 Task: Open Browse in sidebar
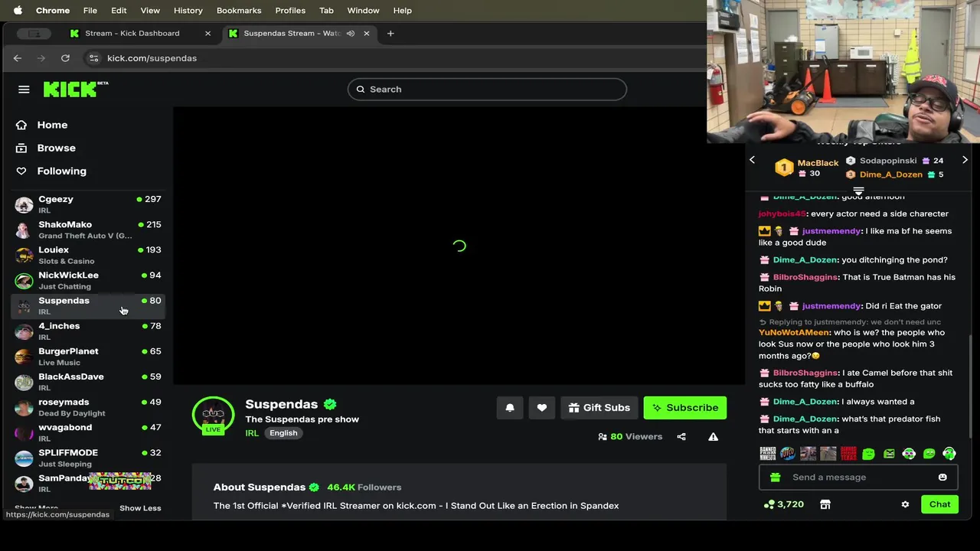pos(56,148)
